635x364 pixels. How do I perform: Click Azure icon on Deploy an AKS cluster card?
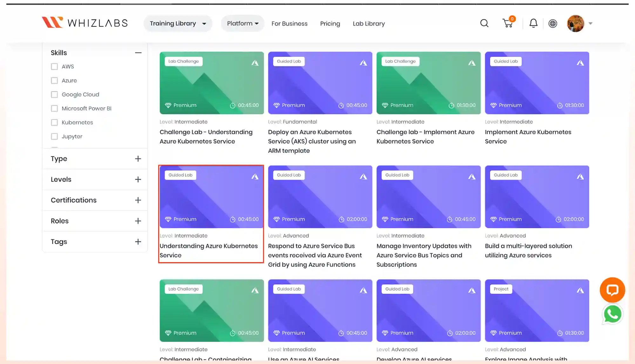pyautogui.click(x=363, y=63)
